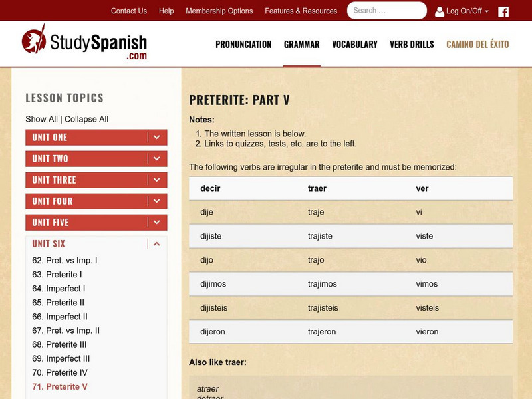Open lesson 64. Imperfect I
Image resolution: width=532 pixels, height=399 pixels.
(x=59, y=289)
